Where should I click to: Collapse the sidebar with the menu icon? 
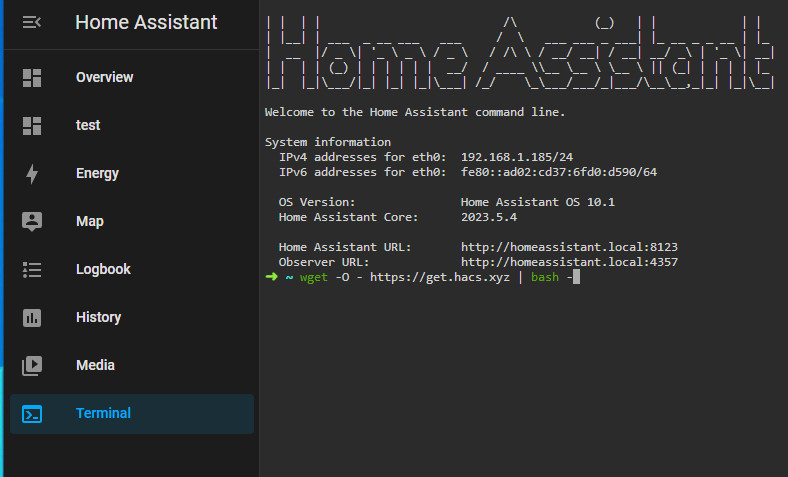click(x=32, y=22)
